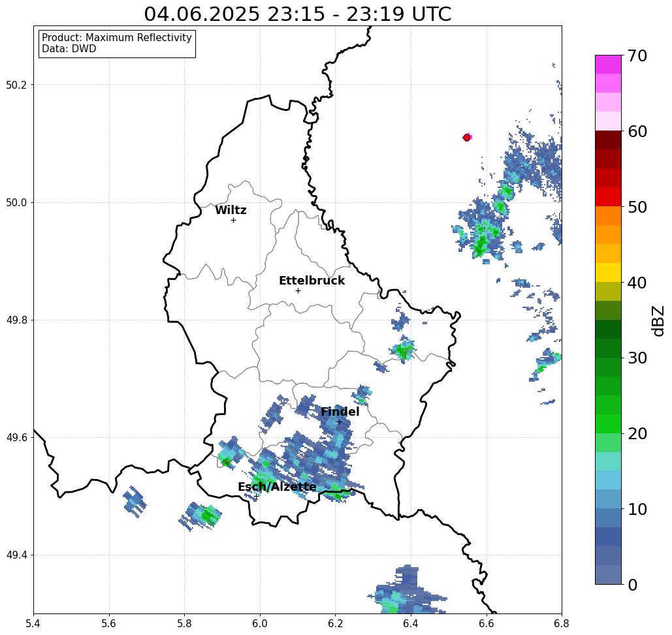
Task: Click the dBZ colorbar unit label
Action: click(x=658, y=320)
